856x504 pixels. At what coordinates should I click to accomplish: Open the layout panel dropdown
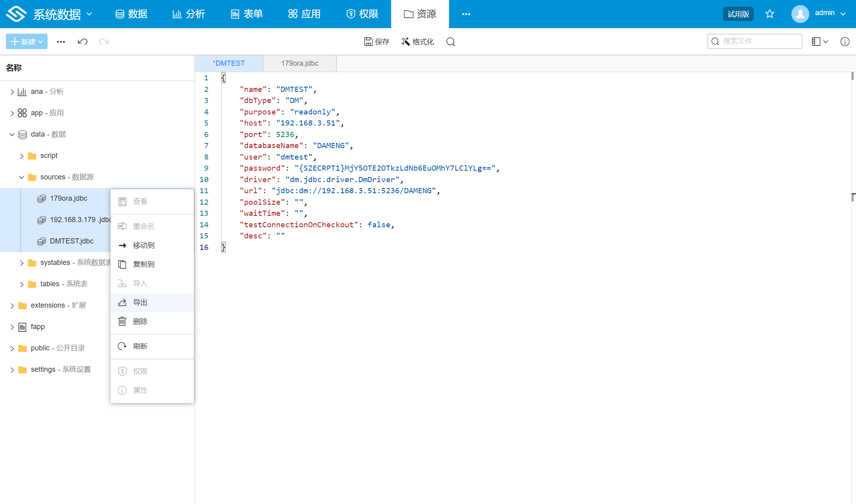click(820, 42)
